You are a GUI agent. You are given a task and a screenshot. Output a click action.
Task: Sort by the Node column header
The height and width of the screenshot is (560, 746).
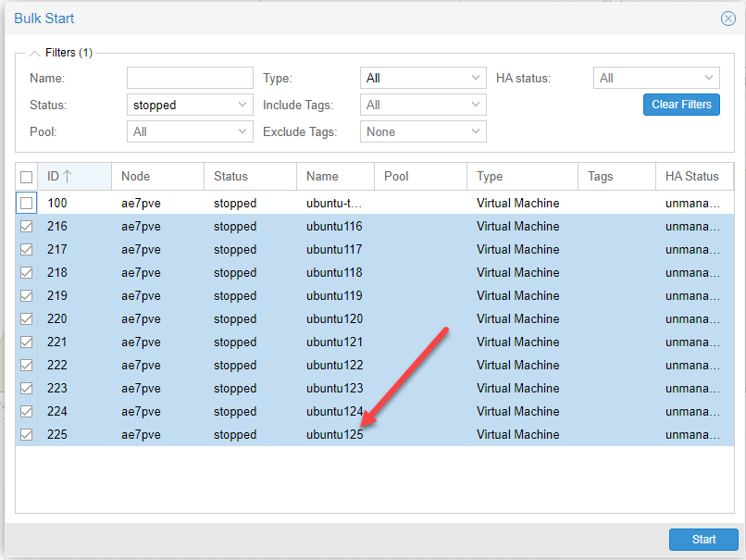point(157,177)
